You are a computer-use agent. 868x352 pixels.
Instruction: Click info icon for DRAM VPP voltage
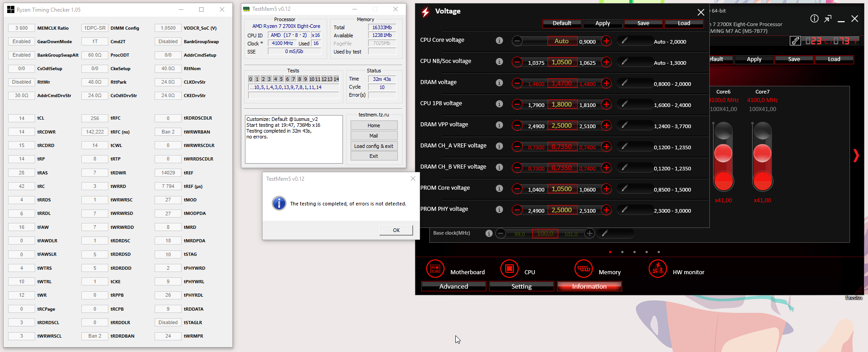(499, 125)
